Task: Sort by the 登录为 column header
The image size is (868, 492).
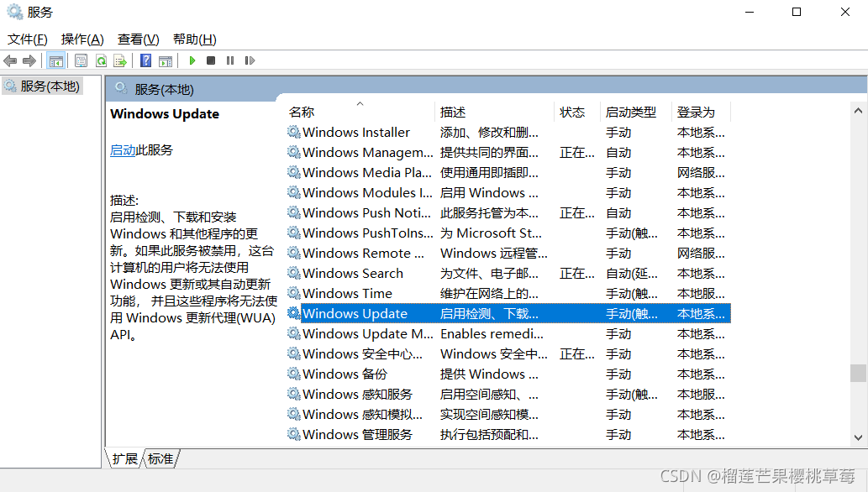Action: 695,113
